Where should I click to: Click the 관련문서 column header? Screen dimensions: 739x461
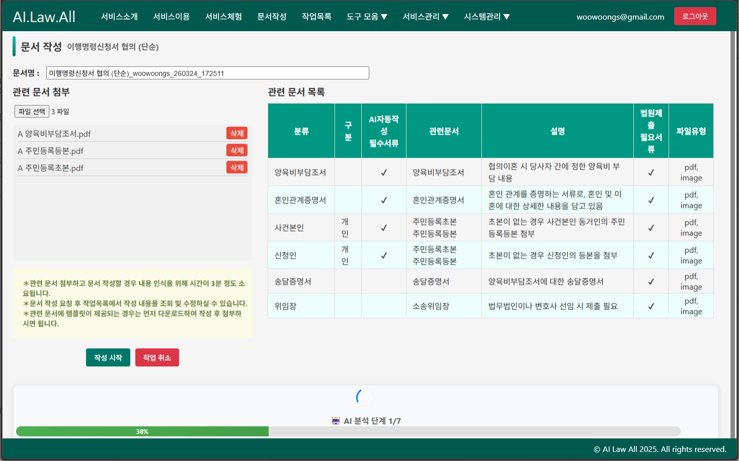click(x=443, y=131)
